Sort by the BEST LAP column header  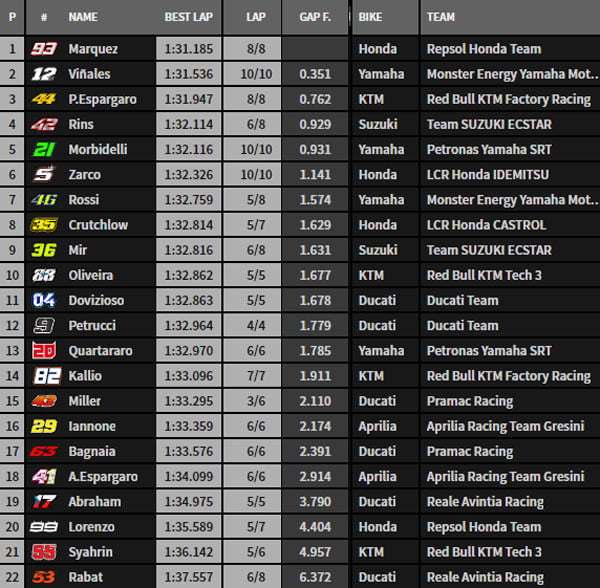(x=189, y=18)
